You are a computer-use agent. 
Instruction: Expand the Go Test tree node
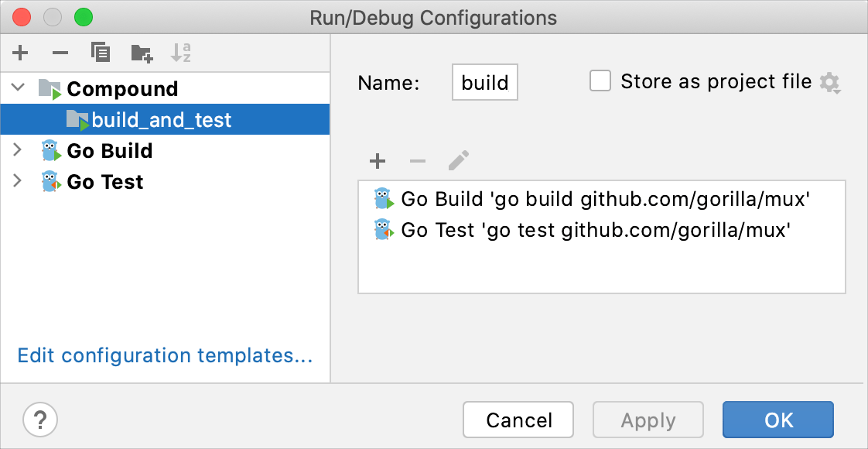click(17, 181)
